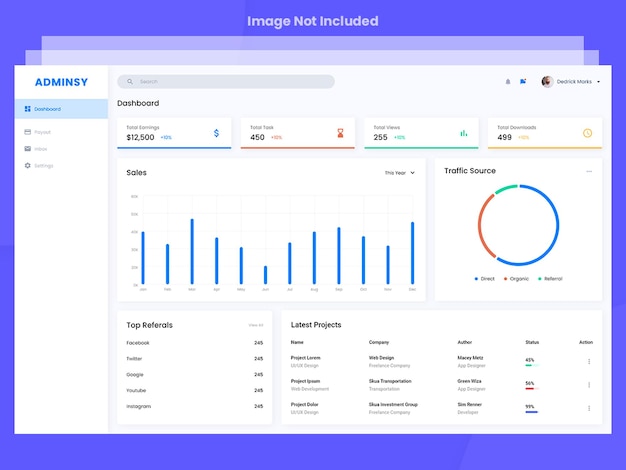Click the Dashboard grid icon in sidebar
The width and height of the screenshot is (626, 470).
[28, 109]
